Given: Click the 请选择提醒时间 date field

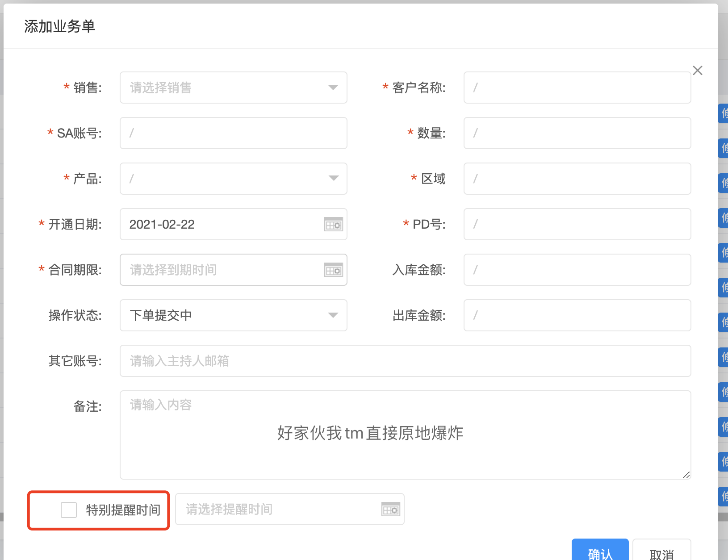Looking at the screenshot, I should click(290, 509).
